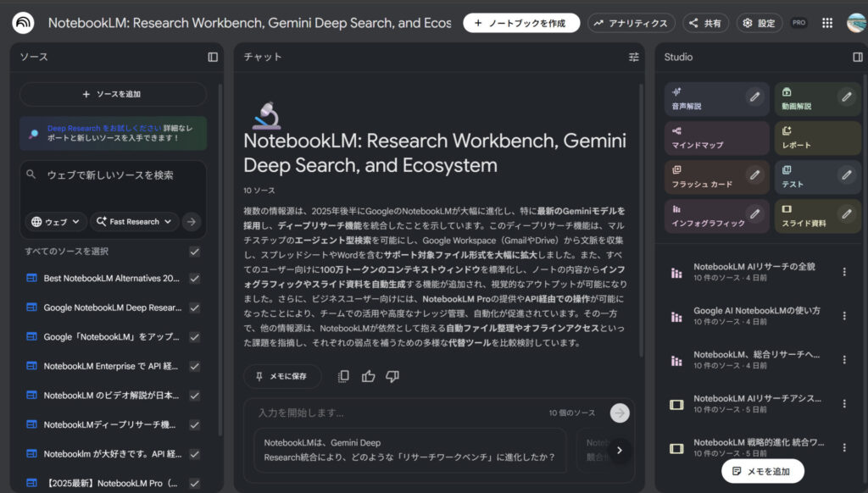Click the thumbs up icon on summary
Viewport: 868px width, 493px height.
click(x=368, y=376)
